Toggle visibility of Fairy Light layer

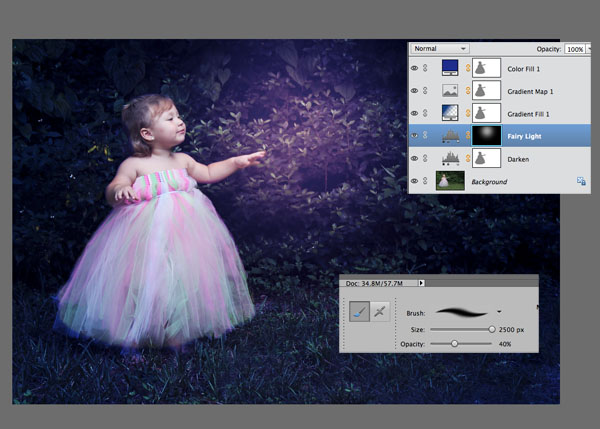pyautogui.click(x=414, y=135)
